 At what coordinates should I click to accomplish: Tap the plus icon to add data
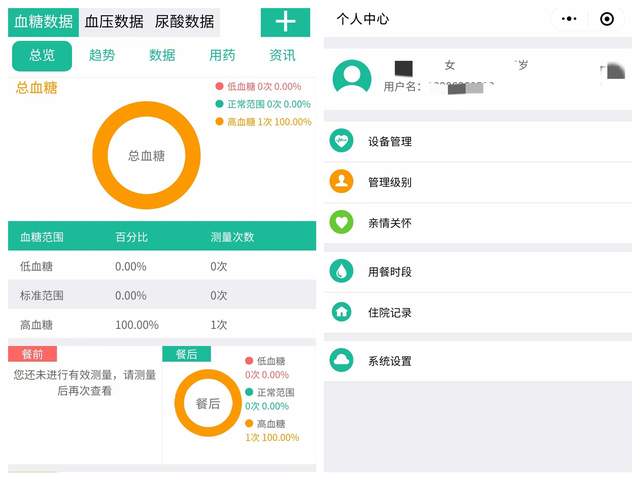click(x=285, y=22)
